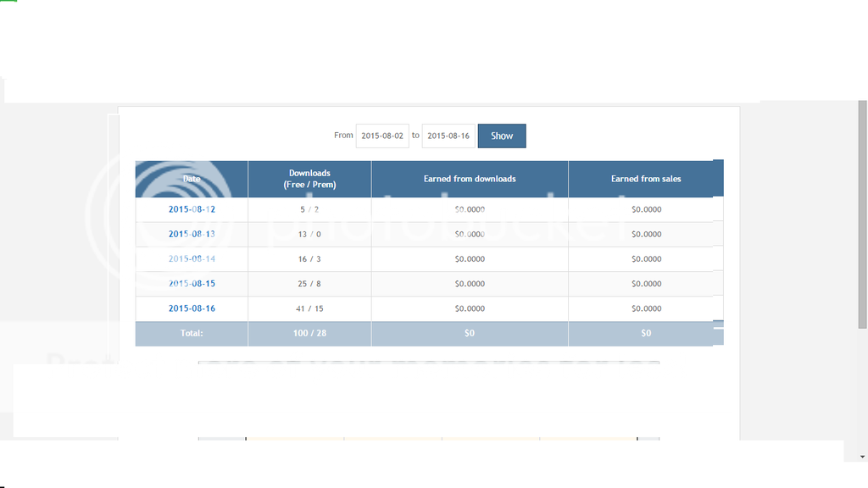
Task: Click the Show button
Action: click(x=502, y=136)
